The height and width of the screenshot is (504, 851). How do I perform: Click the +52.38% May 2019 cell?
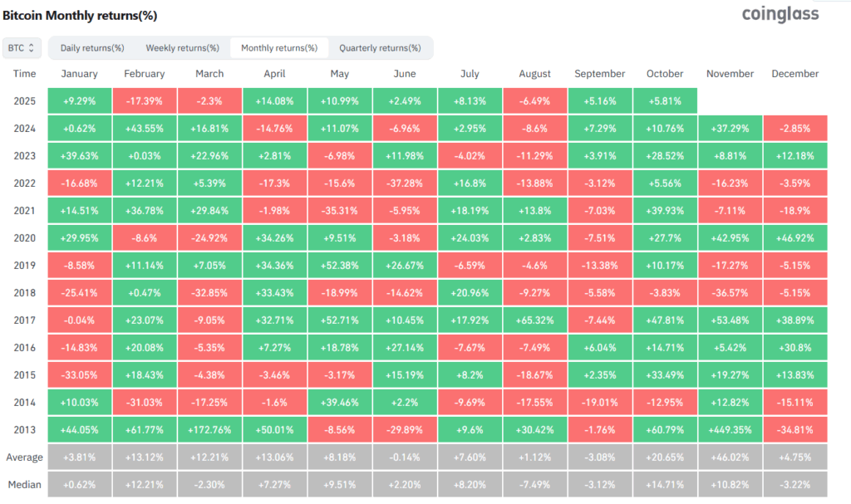(x=339, y=265)
